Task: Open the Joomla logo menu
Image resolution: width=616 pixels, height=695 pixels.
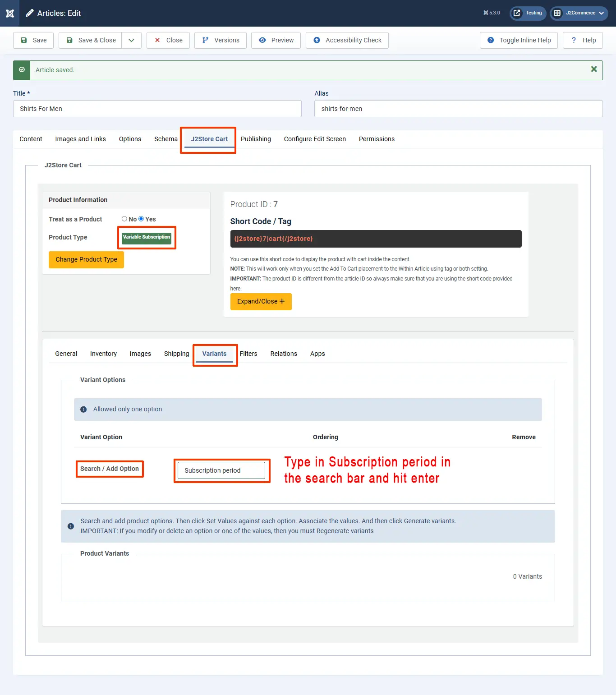Action: pyautogui.click(x=9, y=13)
